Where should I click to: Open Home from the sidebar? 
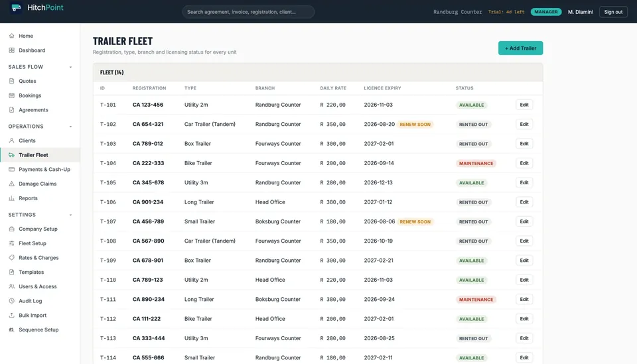click(x=40, y=36)
